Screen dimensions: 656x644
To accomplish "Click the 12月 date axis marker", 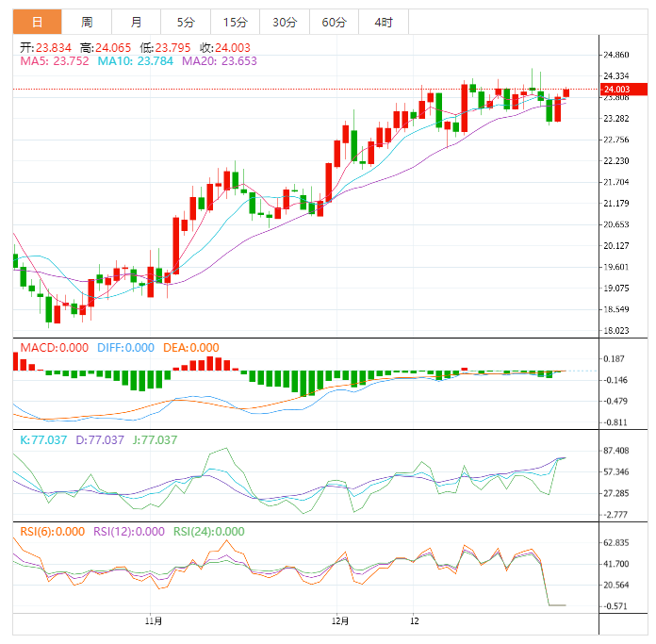I will (341, 622).
